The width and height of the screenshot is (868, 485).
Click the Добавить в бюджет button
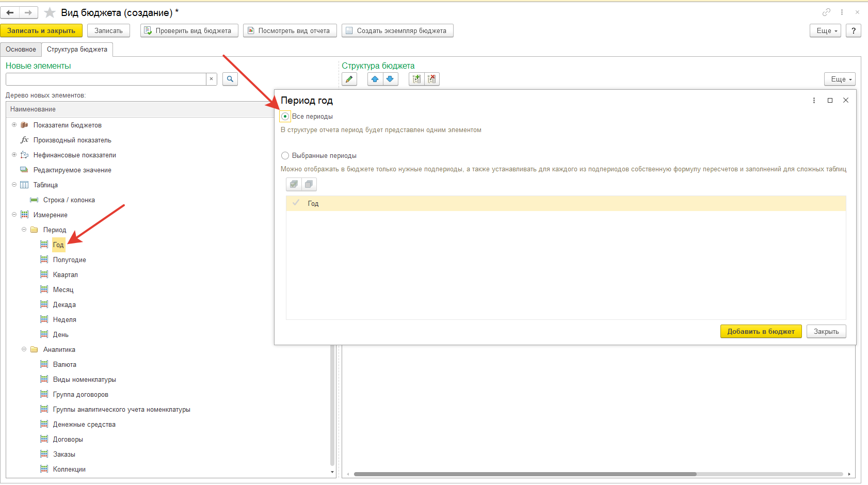[x=761, y=331]
